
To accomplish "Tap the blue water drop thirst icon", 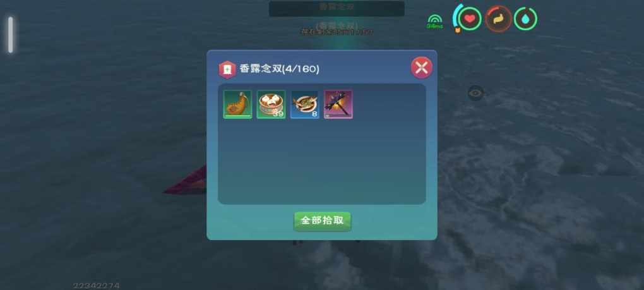I will coord(526,18).
